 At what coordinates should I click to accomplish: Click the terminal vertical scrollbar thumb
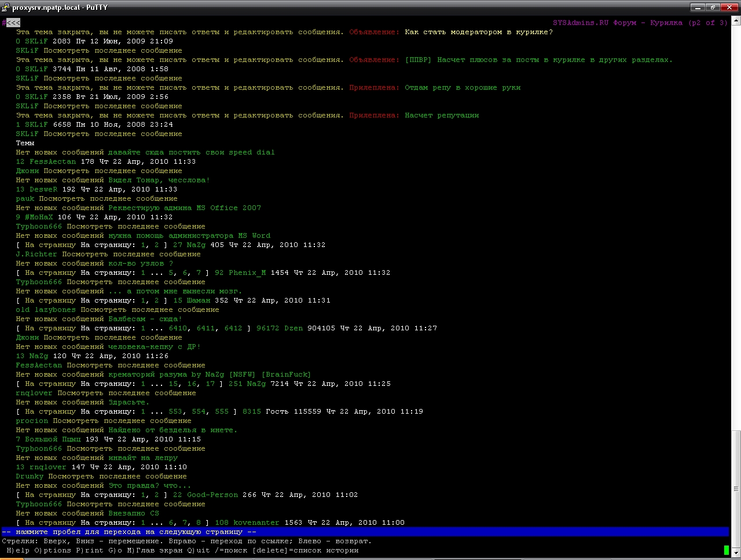point(736,489)
